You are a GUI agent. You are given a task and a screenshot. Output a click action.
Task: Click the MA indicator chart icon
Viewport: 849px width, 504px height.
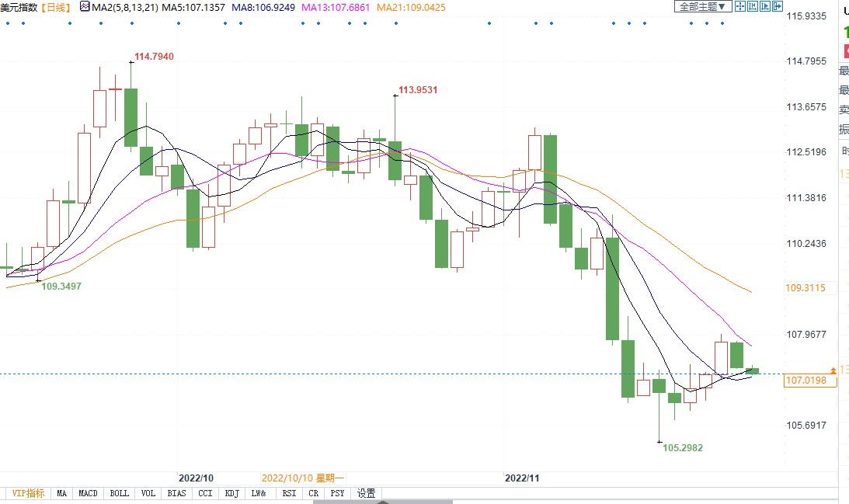84,6
